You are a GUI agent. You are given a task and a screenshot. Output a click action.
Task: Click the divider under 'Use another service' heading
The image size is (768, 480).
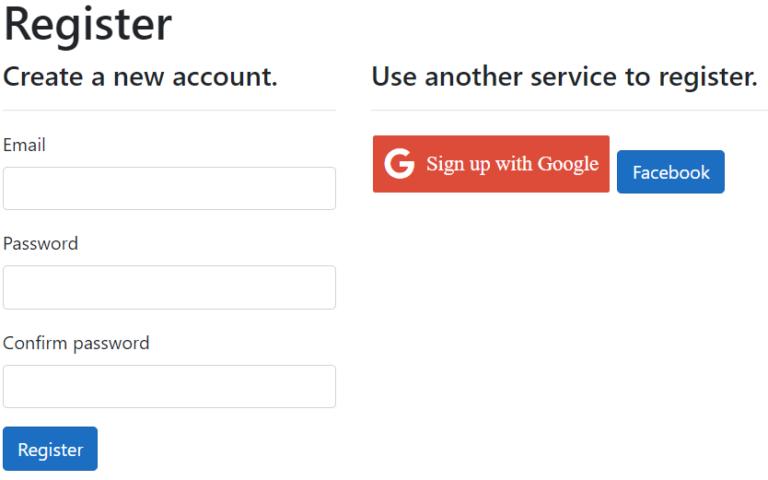click(568, 110)
